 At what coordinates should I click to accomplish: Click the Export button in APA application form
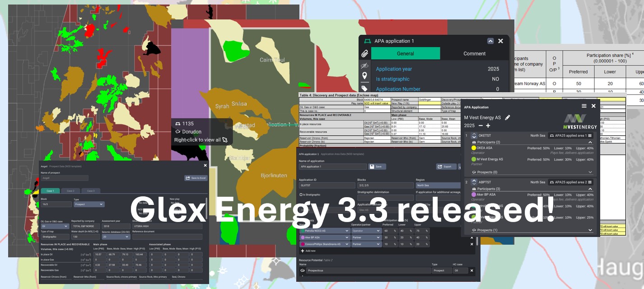[x=446, y=166]
